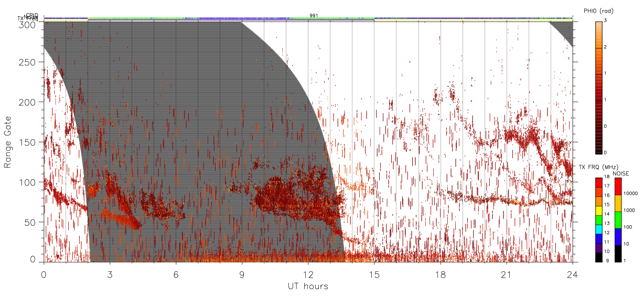The width and height of the screenshot is (644, 297).
Task: Click the 'UT hours' x-axis label
Action: [x=308, y=287]
